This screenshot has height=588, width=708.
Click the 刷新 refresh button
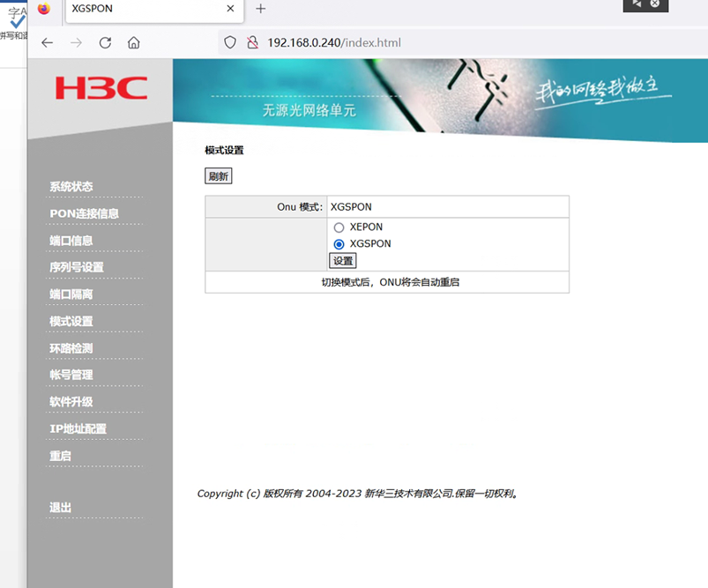click(219, 176)
